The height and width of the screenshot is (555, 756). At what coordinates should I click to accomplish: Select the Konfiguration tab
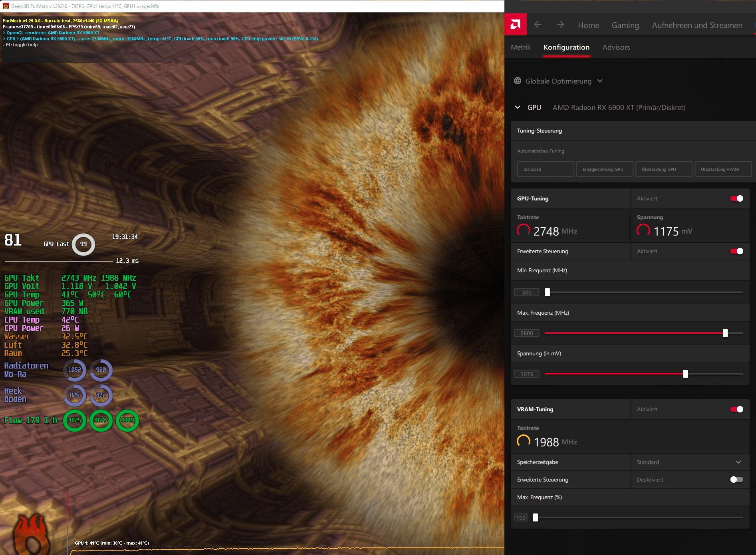tap(566, 47)
